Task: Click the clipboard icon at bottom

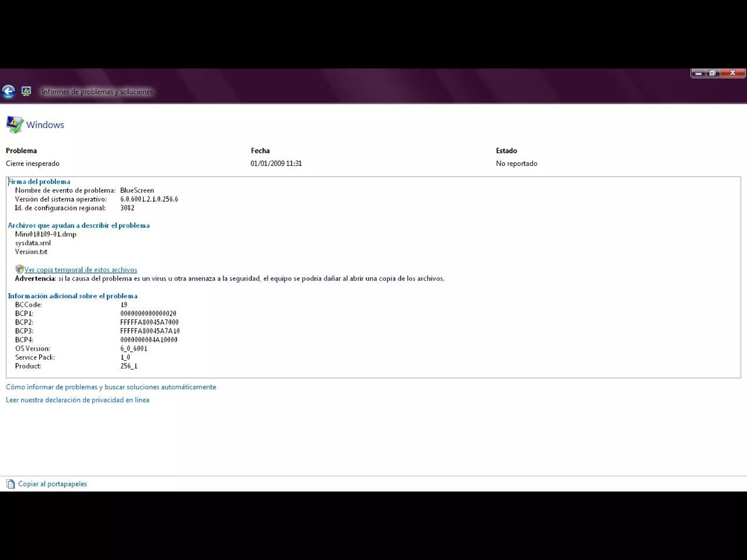Action: tap(11, 484)
